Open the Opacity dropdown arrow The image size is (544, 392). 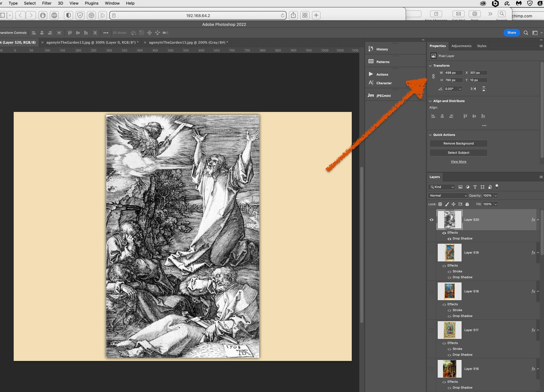(x=496, y=196)
